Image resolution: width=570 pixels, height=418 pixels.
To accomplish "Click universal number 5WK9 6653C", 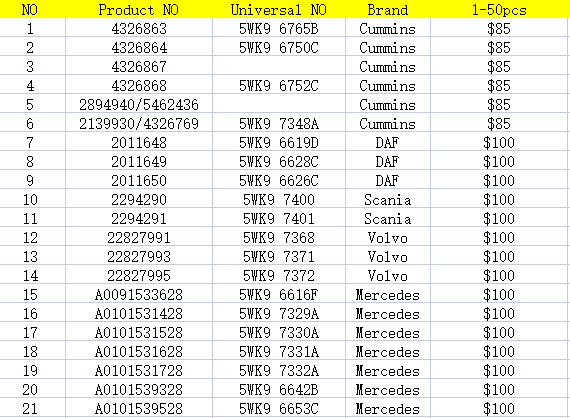I will [279, 408].
